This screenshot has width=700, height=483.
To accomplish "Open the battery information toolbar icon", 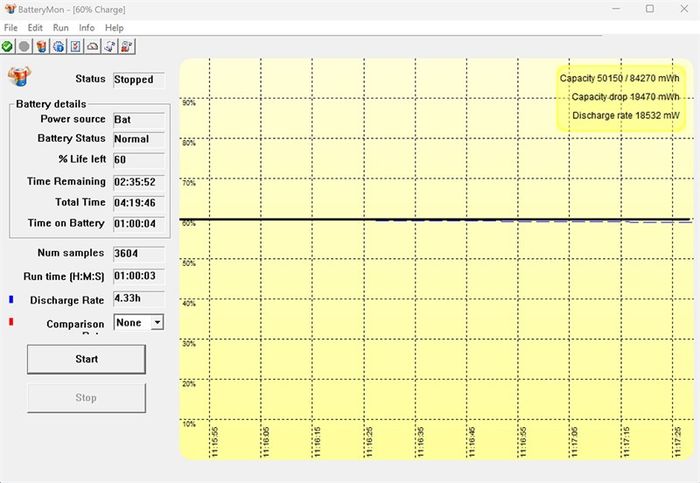I will pyautogui.click(x=42, y=46).
